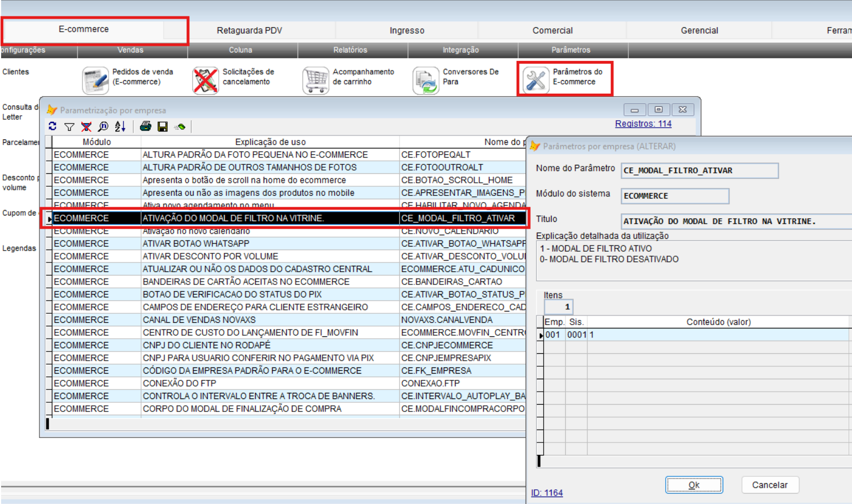
Task: Click the Registros: 114 link
Action: [x=643, y=124]
